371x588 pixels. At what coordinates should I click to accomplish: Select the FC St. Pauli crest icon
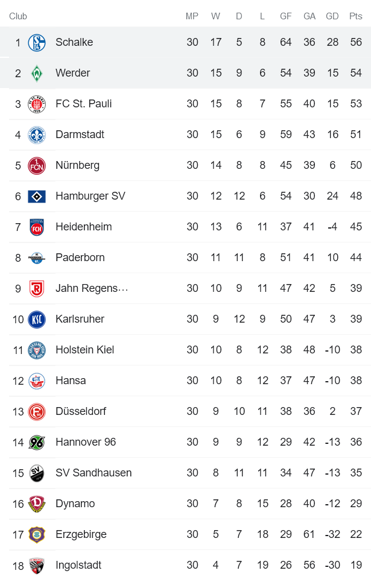coord(36,104)
